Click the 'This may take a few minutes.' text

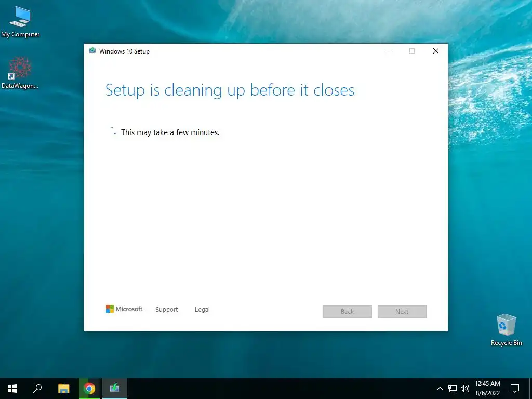coord(170,132)
